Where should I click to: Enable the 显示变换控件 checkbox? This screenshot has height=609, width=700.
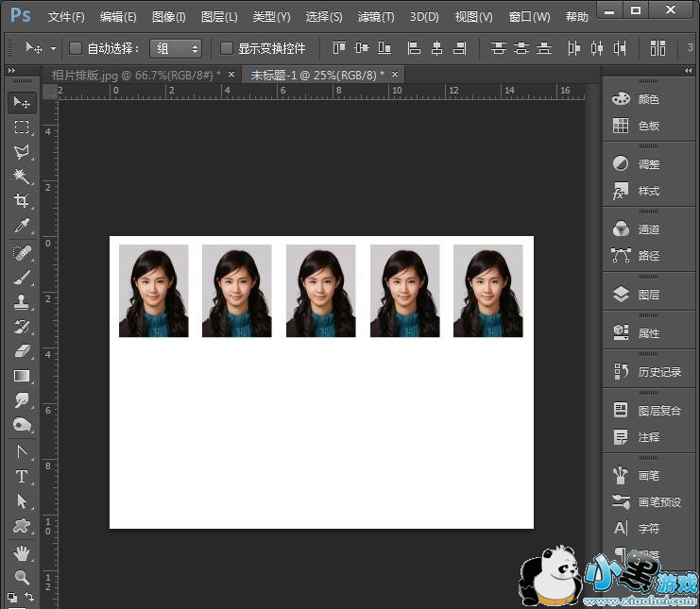pos(227,48)
